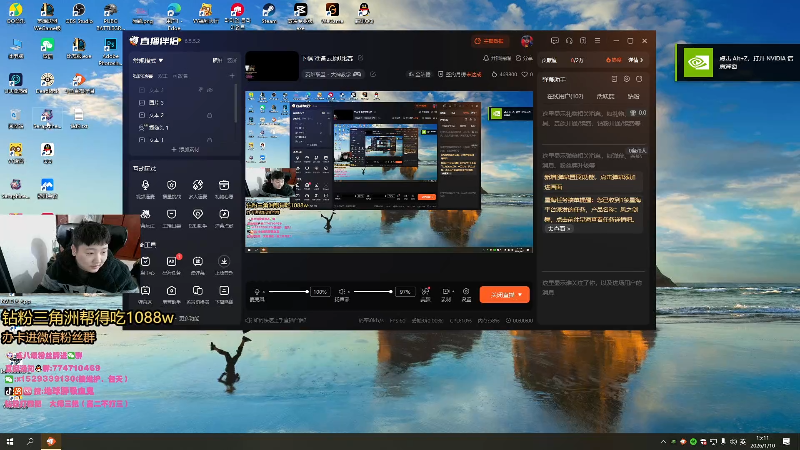This screenshot has height=450, width=800.
Task: Expand the small arrow beside the bottom bar speaker icon
Action: [348, 292]
